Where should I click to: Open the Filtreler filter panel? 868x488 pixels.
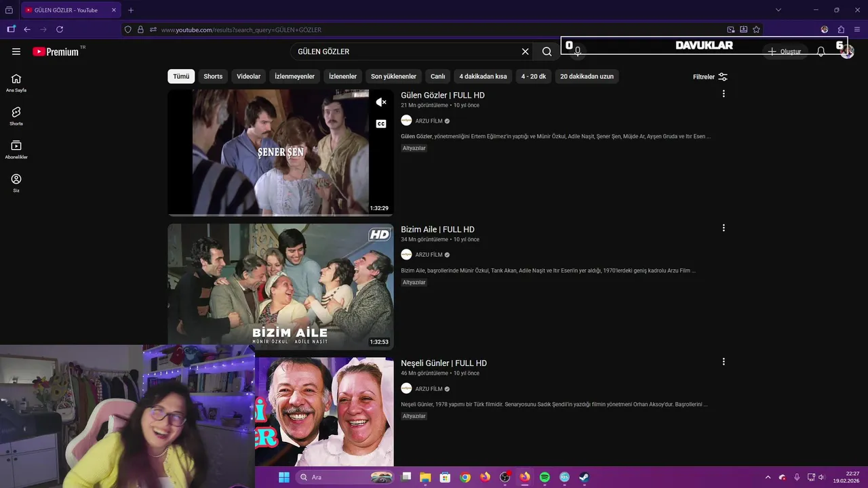710,77
